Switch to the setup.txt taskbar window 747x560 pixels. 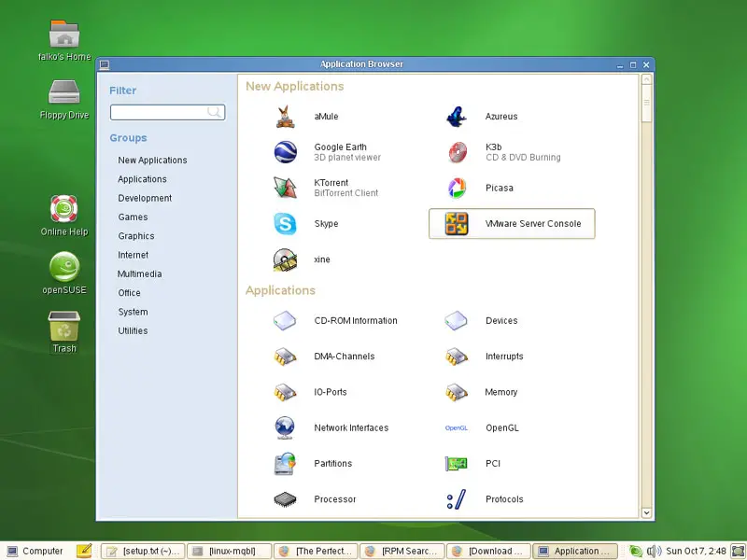click(143, 551)
